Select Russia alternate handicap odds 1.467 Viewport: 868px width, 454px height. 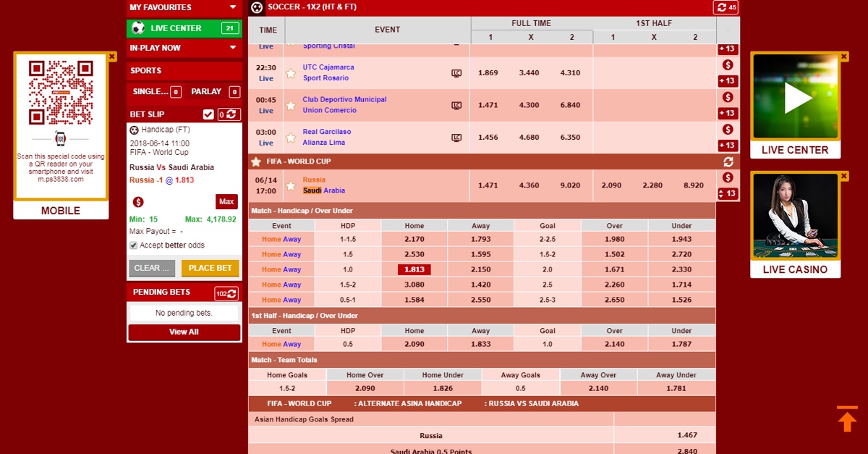[x=687, y=436]
